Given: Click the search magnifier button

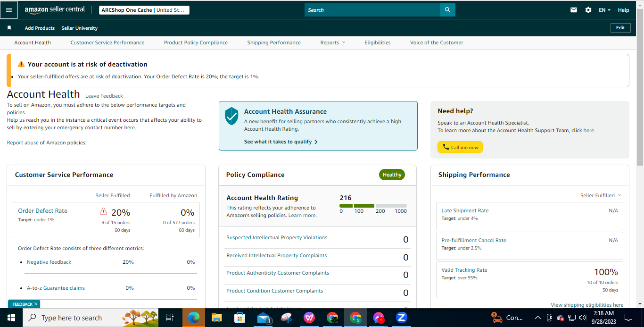Looking at the screenshot, I should click(447, 10).
